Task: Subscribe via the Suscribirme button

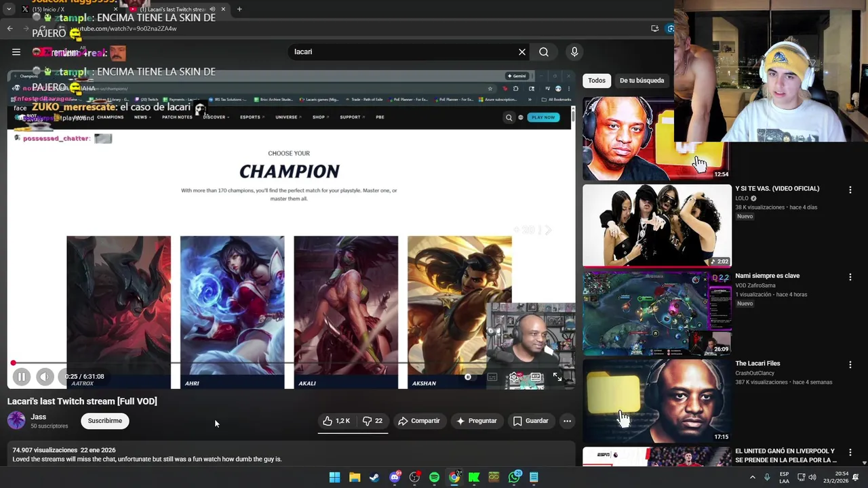Action: [105, 421]
